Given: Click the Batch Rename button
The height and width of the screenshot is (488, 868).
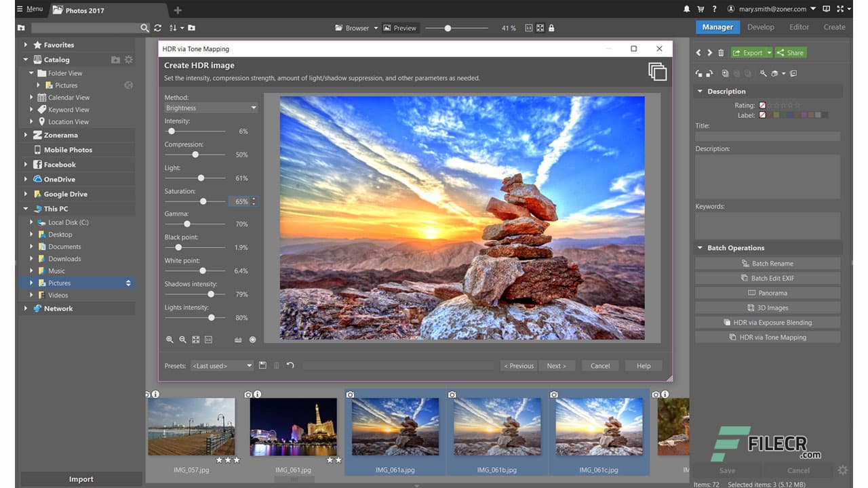Looking at the screenshot, I should (767, 263).
